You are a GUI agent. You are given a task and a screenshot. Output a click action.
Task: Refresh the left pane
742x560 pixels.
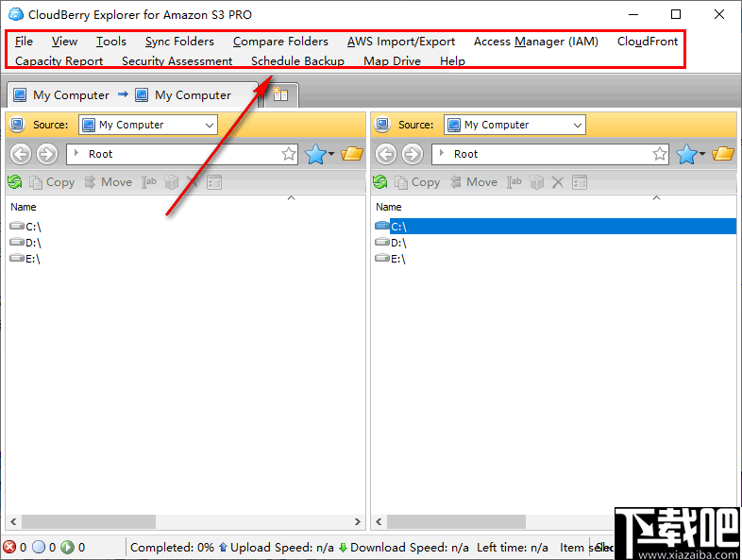(x=15, y=182)
